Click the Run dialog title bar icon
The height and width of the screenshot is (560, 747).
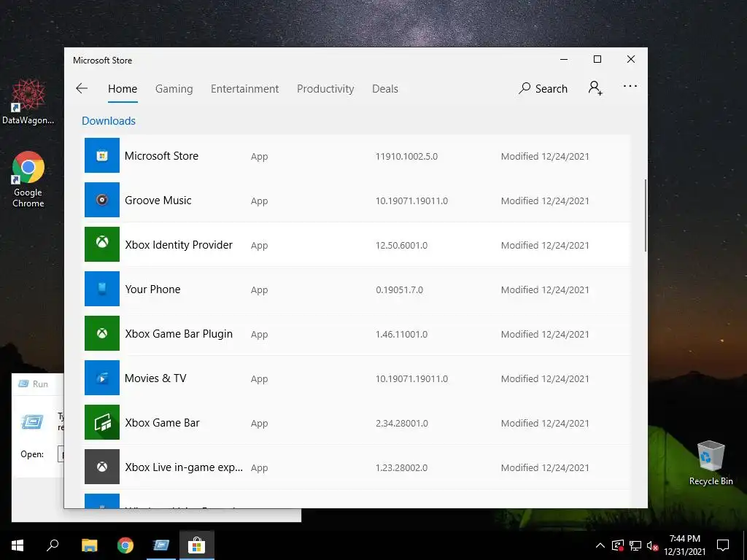tap(23, 384)
